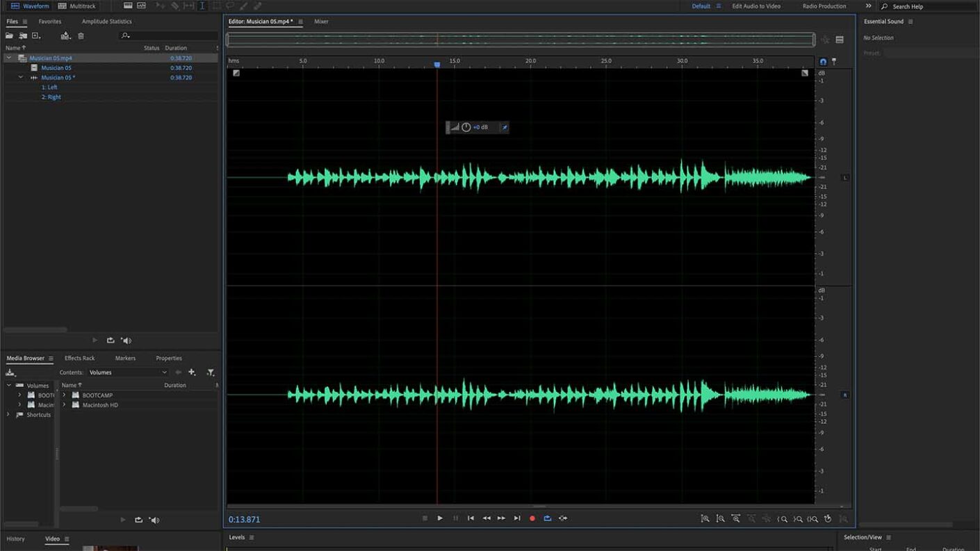Open the Markers panel tab

[x=125, y=358]
